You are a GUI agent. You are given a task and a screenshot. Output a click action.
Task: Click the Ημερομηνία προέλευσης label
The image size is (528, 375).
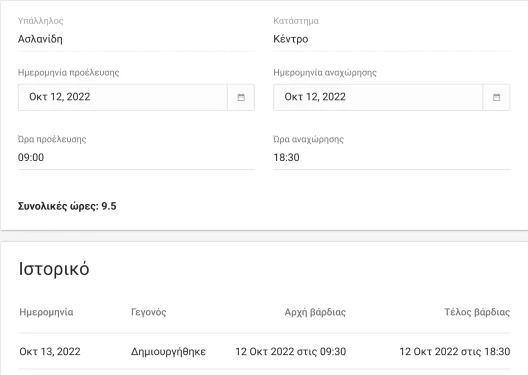68,72
